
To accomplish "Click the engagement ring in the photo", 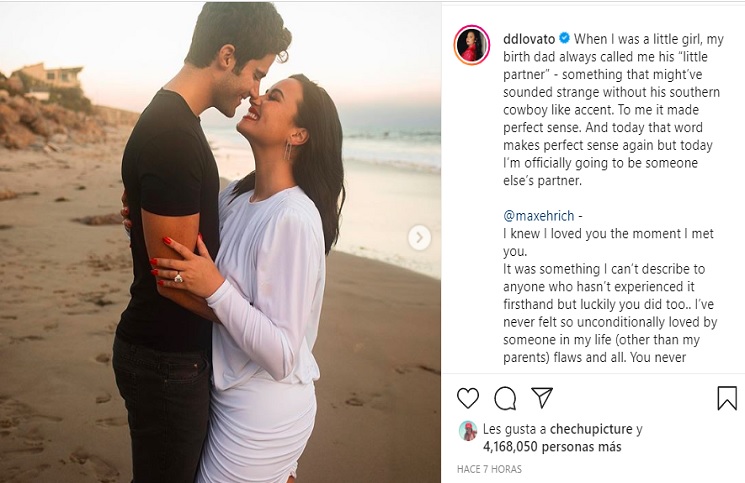I will (179, 278).
